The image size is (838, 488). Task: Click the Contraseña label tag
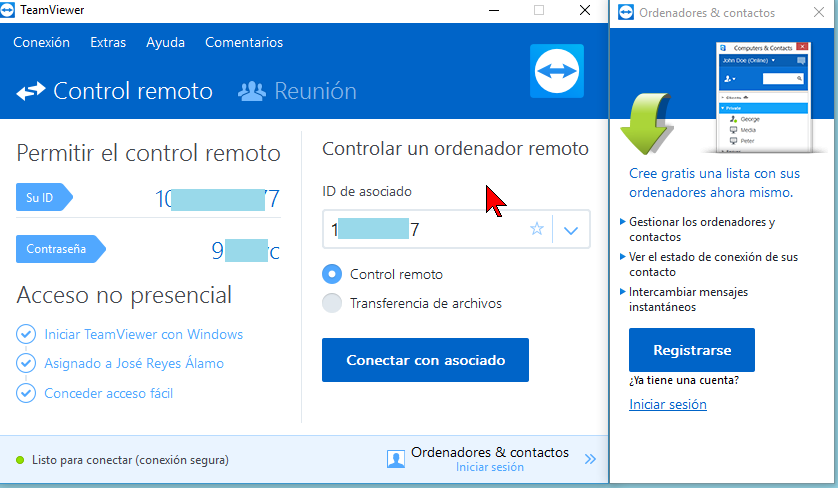pos(60,249)
